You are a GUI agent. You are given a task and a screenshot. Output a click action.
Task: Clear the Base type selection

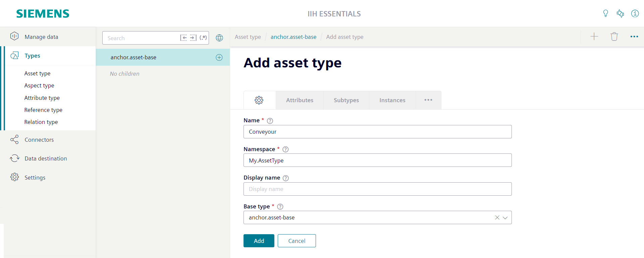(x=497, y=217)
